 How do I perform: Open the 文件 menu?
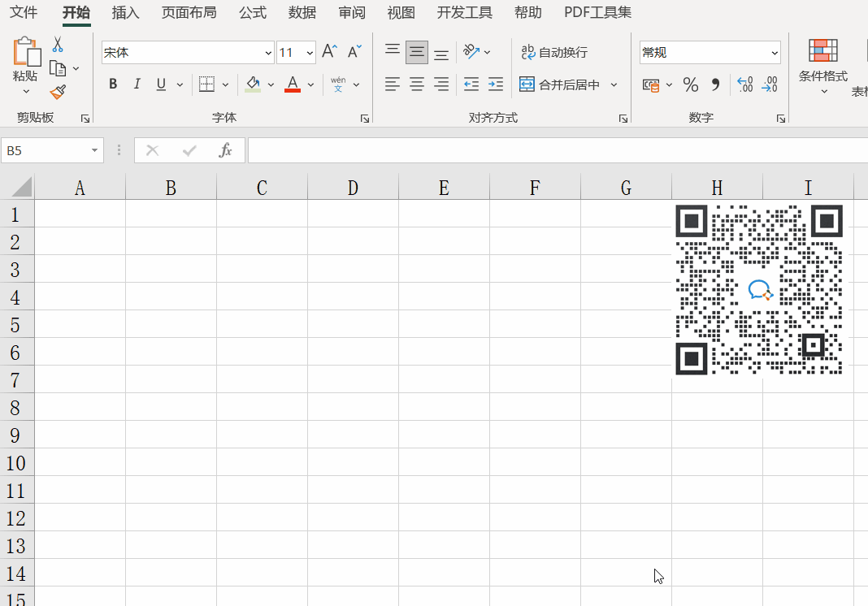coord(24,12)
